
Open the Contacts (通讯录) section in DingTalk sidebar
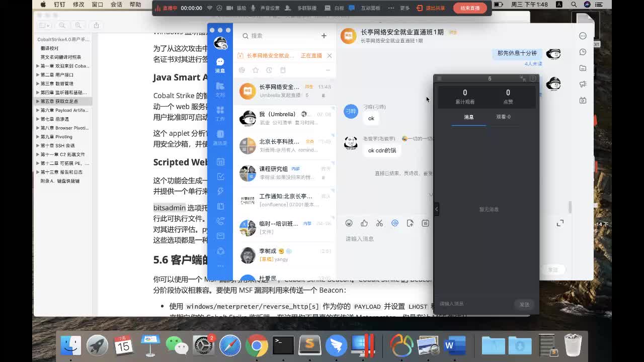220,137
